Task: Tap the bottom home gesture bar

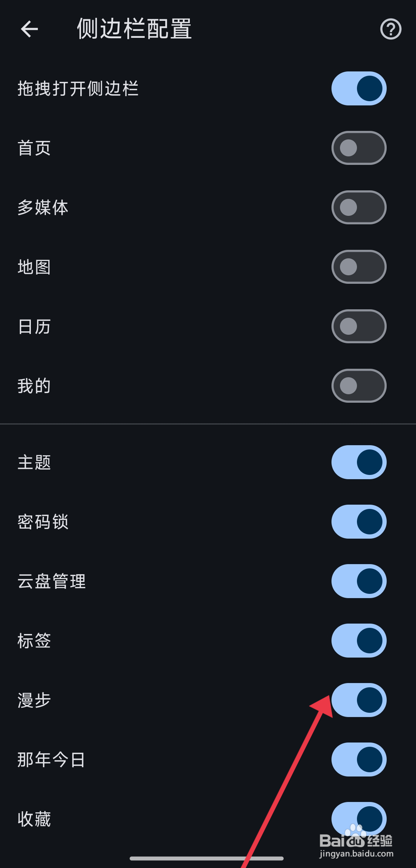Action: (x=207, y=858)
